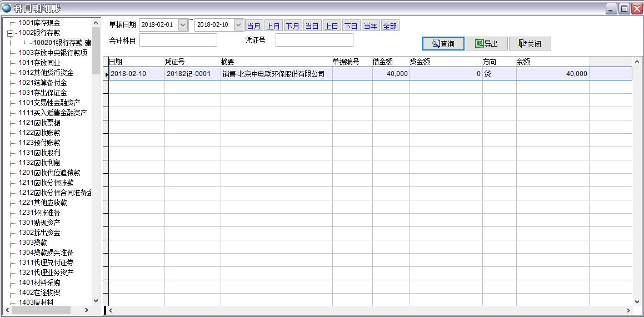644x318 pixels.
Task: Select 全部 to show all dates
Action: (x=390, y=26)
